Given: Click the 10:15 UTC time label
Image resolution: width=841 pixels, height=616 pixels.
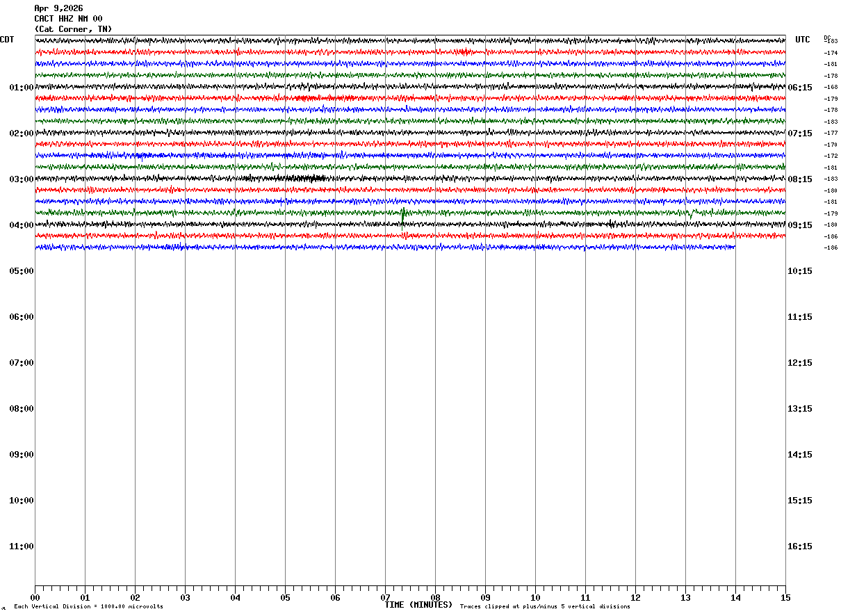Looking at the screenshot, I should coord(800,271).
